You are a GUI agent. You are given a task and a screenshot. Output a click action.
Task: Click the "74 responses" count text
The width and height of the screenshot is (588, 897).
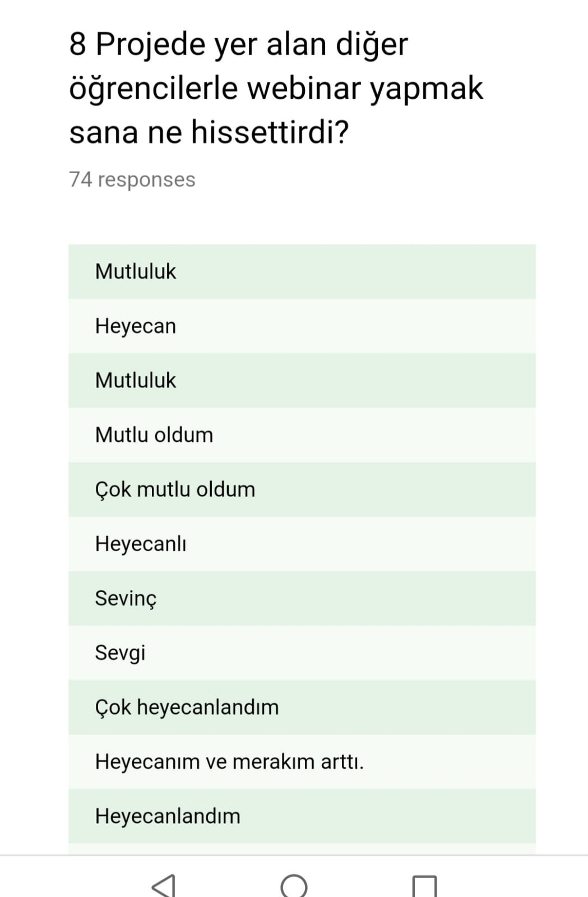(132, 179)
